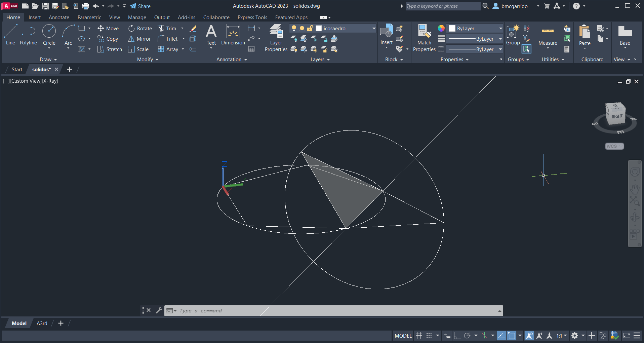Select the Measure utility
Image resolution: width=644 pixels, height=343 pixels.
click(548, 35)
